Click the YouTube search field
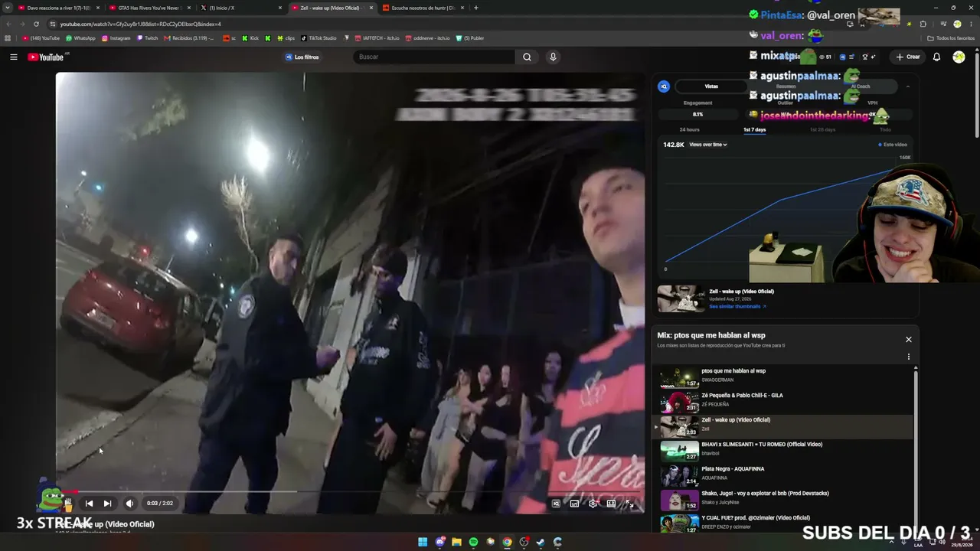 pos(434,57)
